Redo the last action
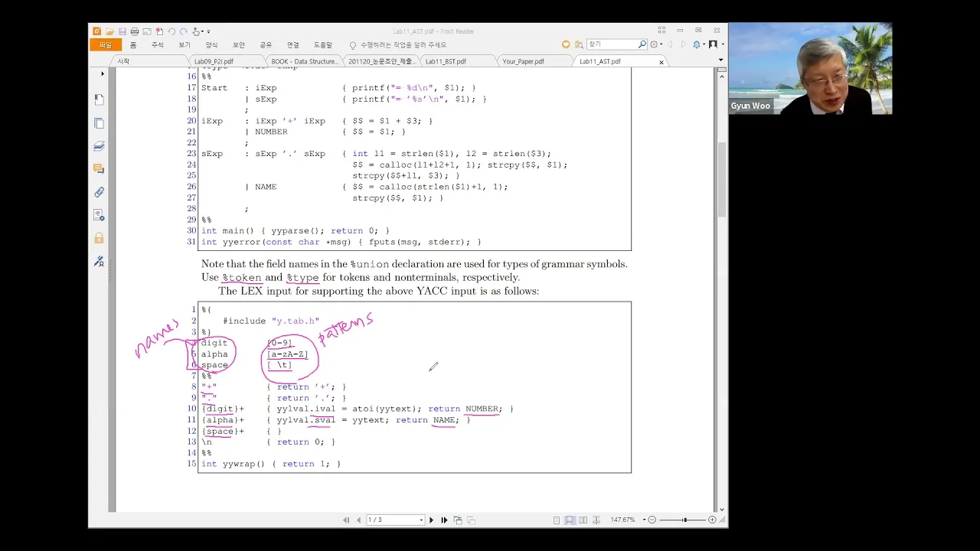The height and width of the screenshot is (551, 980). click(184, 31)
